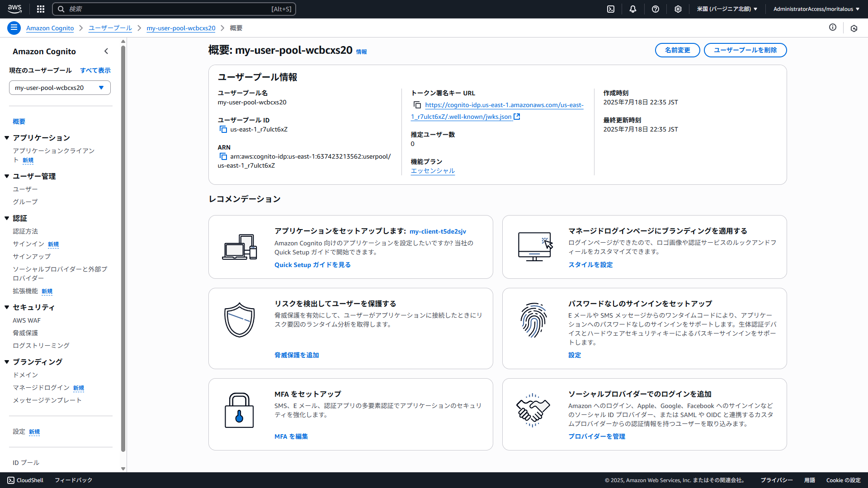Viewport: 868px width, 488px height.
Task: Open console settings gear icon
Action: tap(678, 9)
